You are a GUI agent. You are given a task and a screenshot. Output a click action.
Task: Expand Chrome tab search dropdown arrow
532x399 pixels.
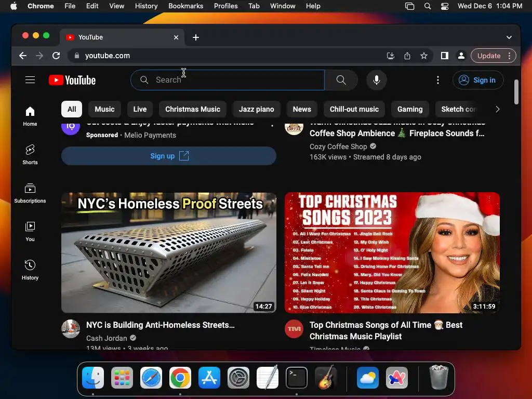[509, 37]
